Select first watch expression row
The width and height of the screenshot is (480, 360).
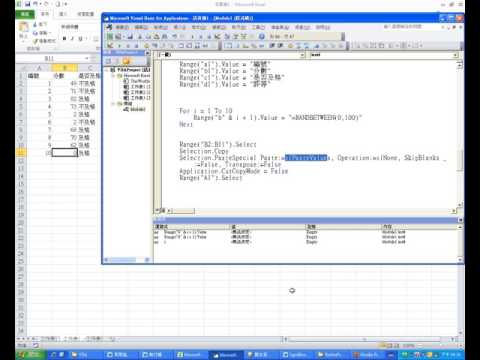(x=306, y=232)
